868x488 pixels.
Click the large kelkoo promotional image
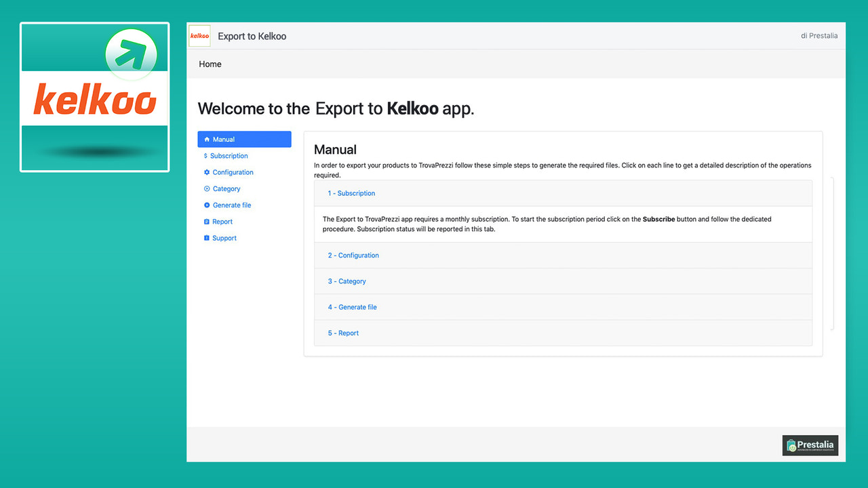(94, 96)
